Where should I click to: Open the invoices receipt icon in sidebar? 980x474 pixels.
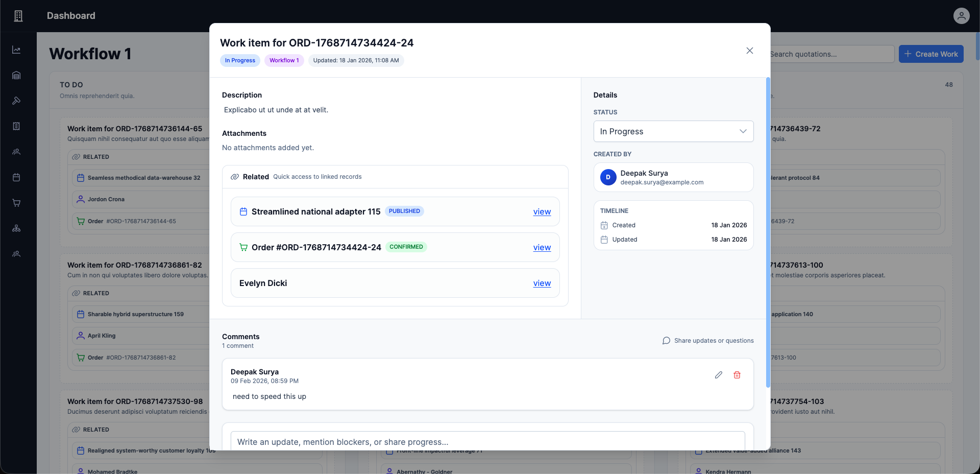(x=16, y=126)
